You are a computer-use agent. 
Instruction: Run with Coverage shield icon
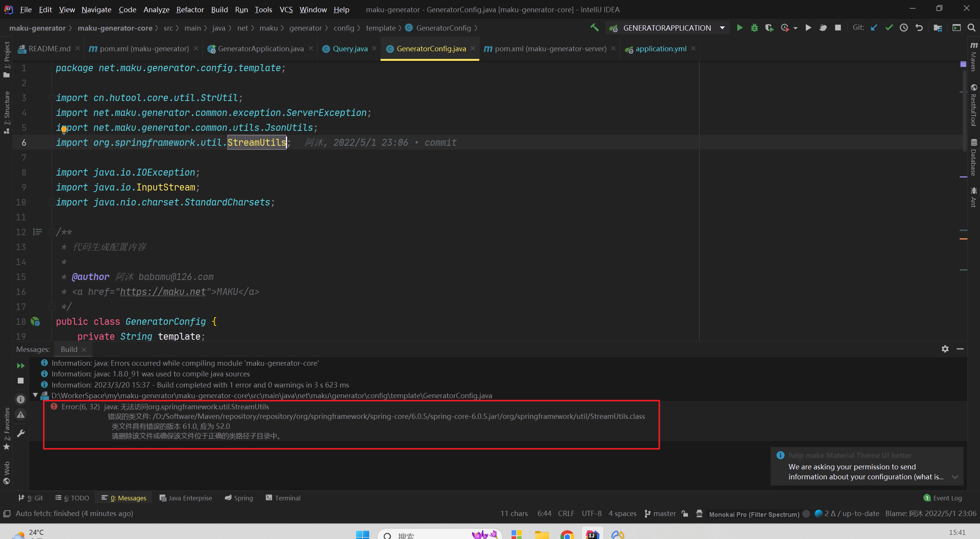coord(769,28)
